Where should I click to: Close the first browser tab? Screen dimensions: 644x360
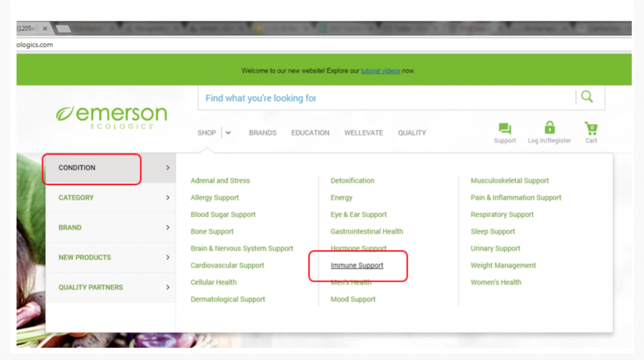click(x=45, y=28)
